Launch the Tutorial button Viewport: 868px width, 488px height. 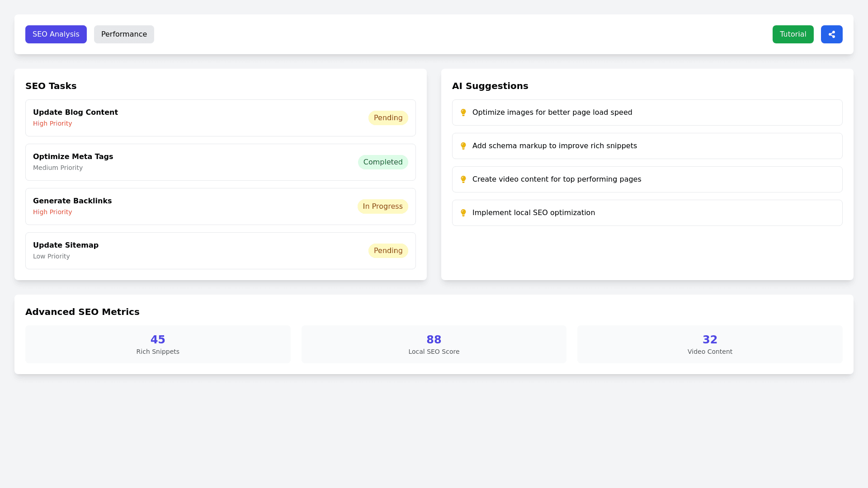pyautogui.click(x=793, y=34)
